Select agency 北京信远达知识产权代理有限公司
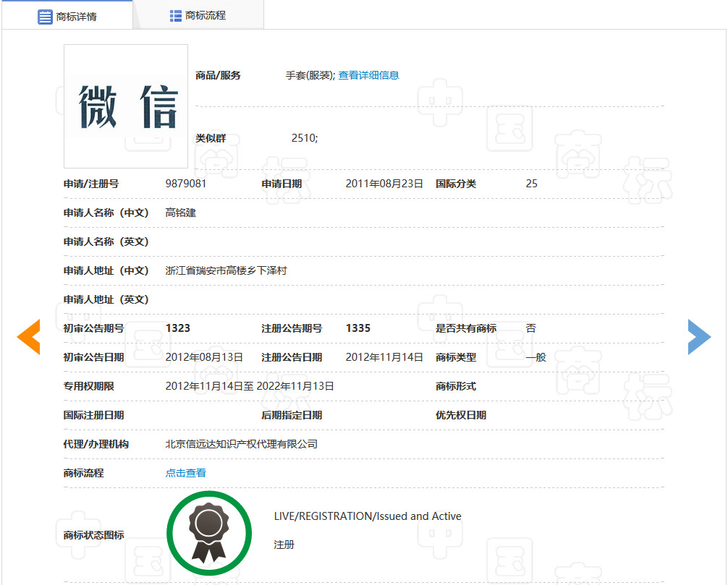 click(242, 444)
